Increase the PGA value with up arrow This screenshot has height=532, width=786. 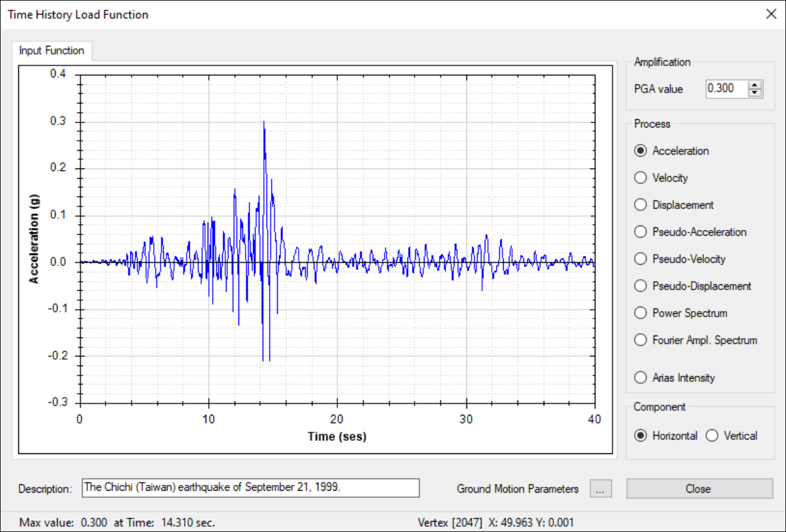pos(756,85)
